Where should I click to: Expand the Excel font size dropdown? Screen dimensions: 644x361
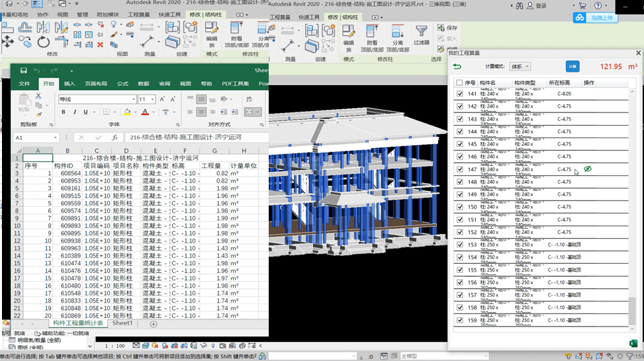pyautogui.click(x=152, y=99)
